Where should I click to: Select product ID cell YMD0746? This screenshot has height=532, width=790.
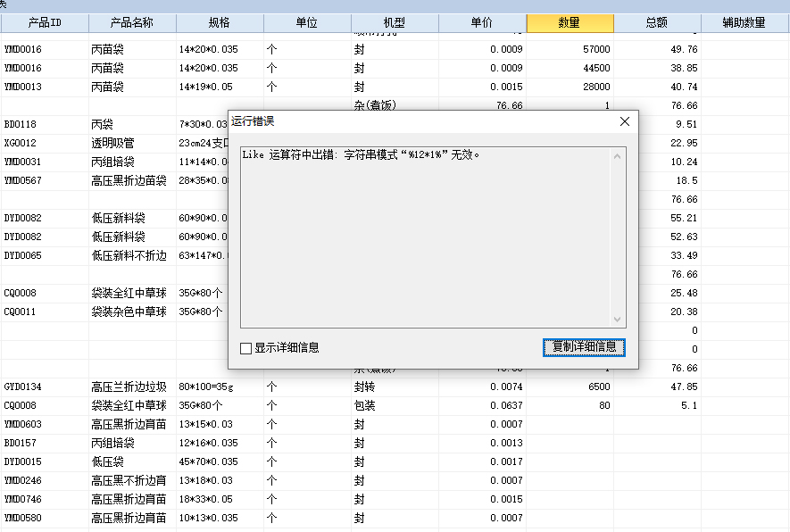click(45, 499)
